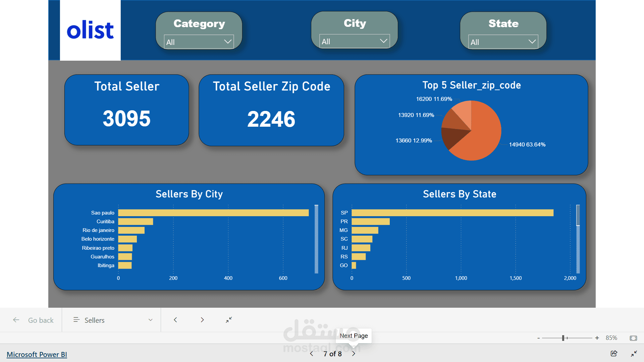Go to next page in navigation bar
Screen dimensions: 644x362
202,320
